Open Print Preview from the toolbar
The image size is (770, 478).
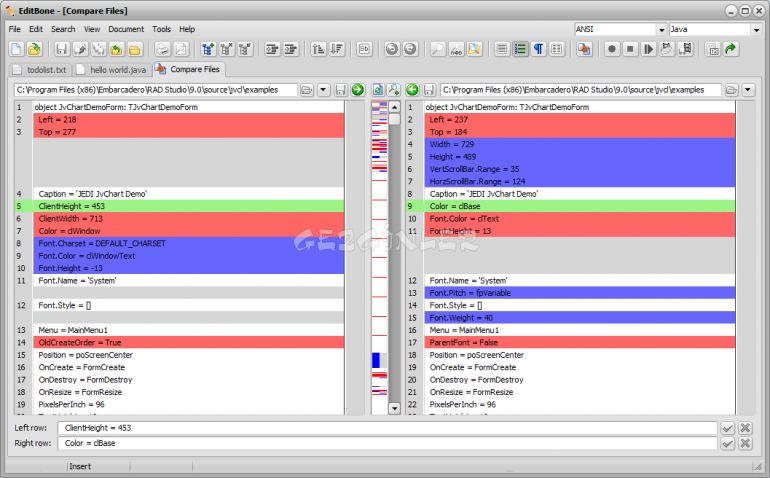point(181,49)
